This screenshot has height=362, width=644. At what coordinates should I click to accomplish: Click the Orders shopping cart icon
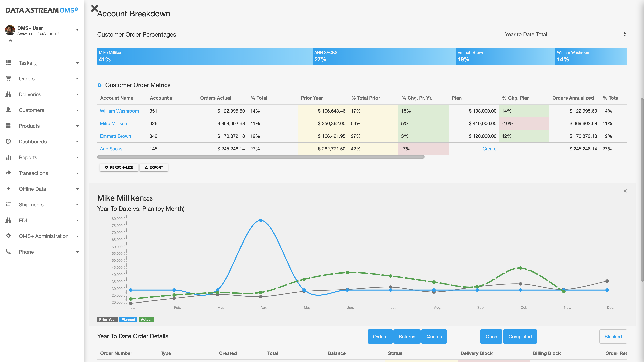8,78
